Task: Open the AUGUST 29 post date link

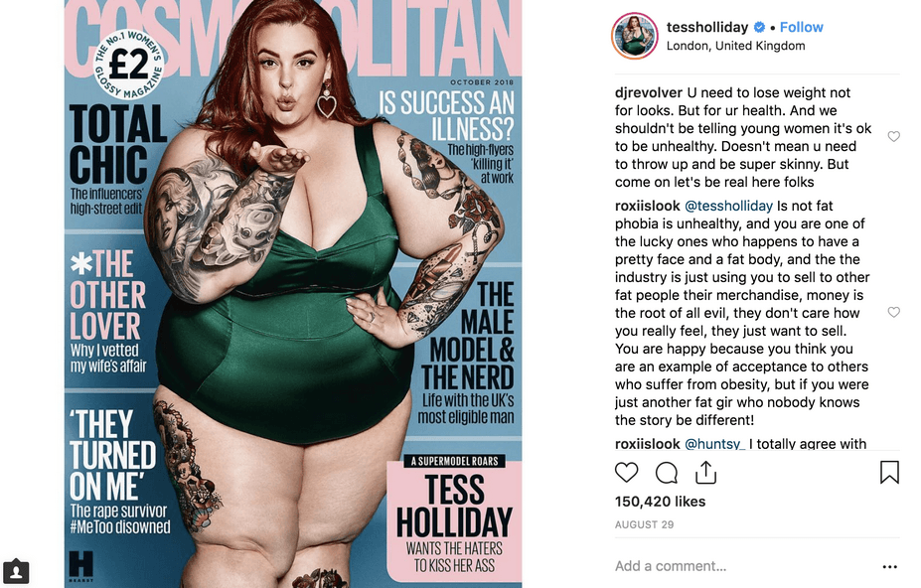Action: click(x=645, y=524)
